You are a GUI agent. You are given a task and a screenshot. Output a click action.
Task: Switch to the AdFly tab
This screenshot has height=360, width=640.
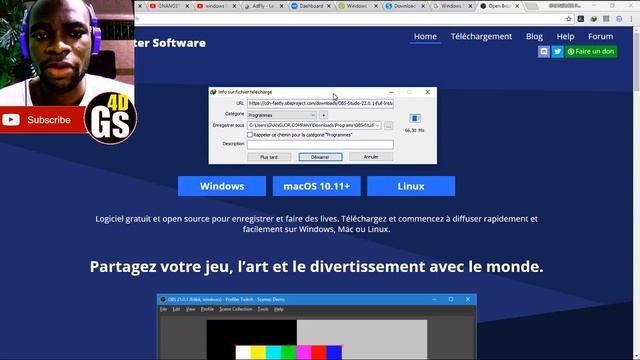tap(264, 6)
